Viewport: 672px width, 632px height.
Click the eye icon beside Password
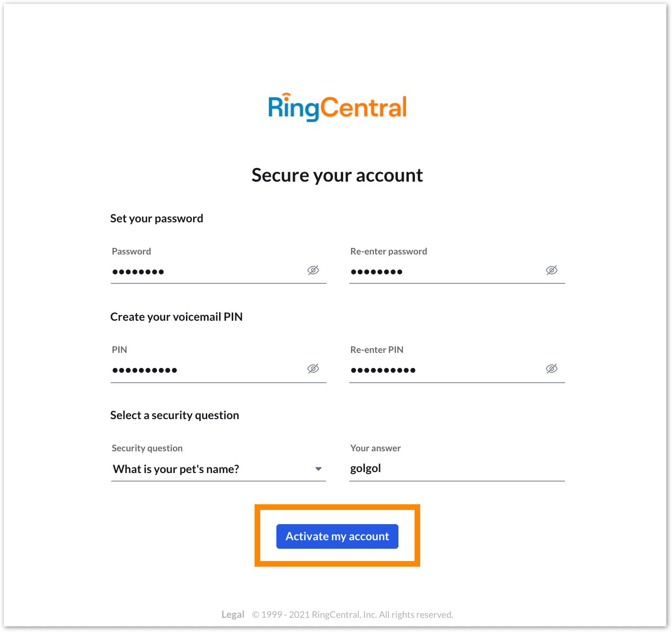click(313, 270)
